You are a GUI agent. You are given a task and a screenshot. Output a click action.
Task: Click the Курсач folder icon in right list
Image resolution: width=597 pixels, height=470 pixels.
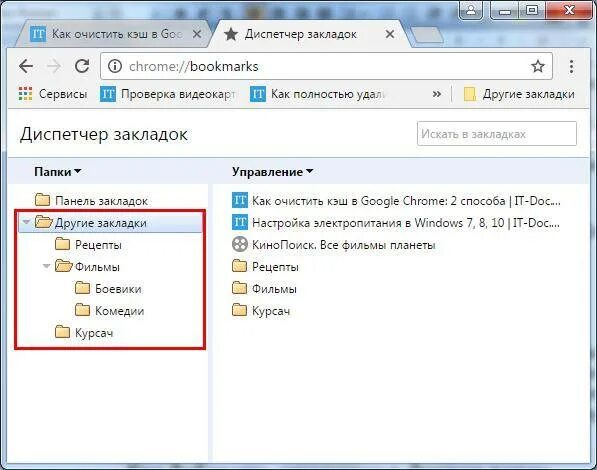click(x=239, y=310)
